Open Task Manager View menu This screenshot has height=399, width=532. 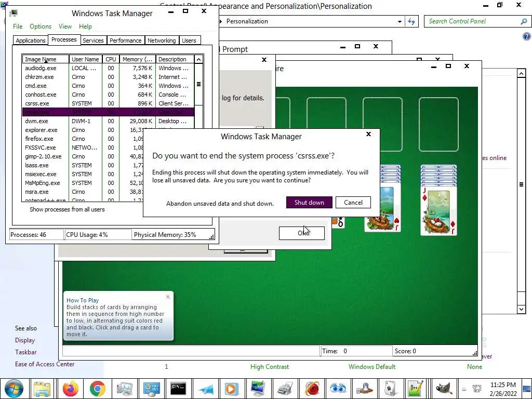click(65, 26)
